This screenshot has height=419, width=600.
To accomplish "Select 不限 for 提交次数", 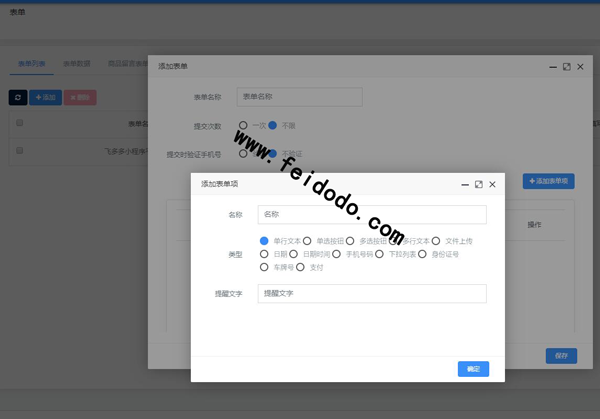I will pos(272,125).
